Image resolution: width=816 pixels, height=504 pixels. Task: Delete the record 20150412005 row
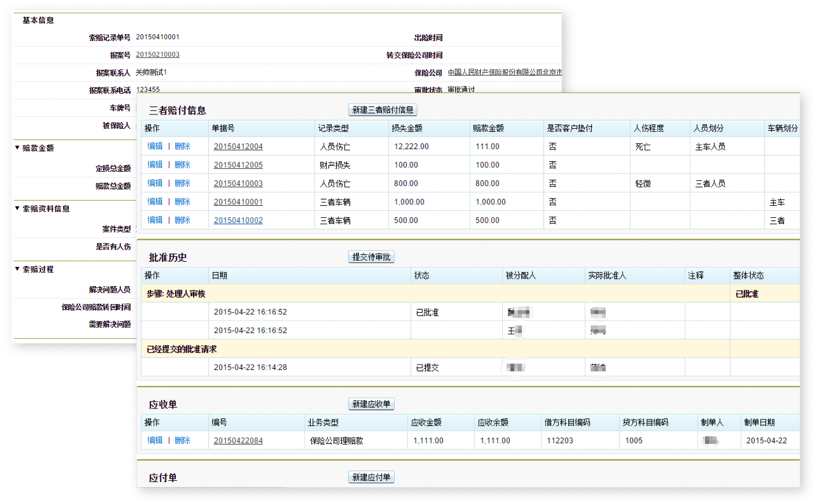(x=183, y=165)
